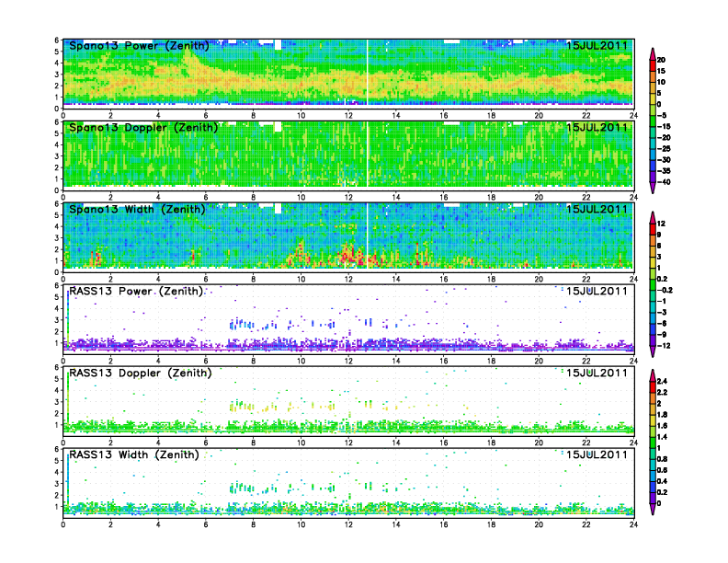728x563 pixels.
Task: Click the '12' label on the middle colorbar
Action: pos(661,224)
